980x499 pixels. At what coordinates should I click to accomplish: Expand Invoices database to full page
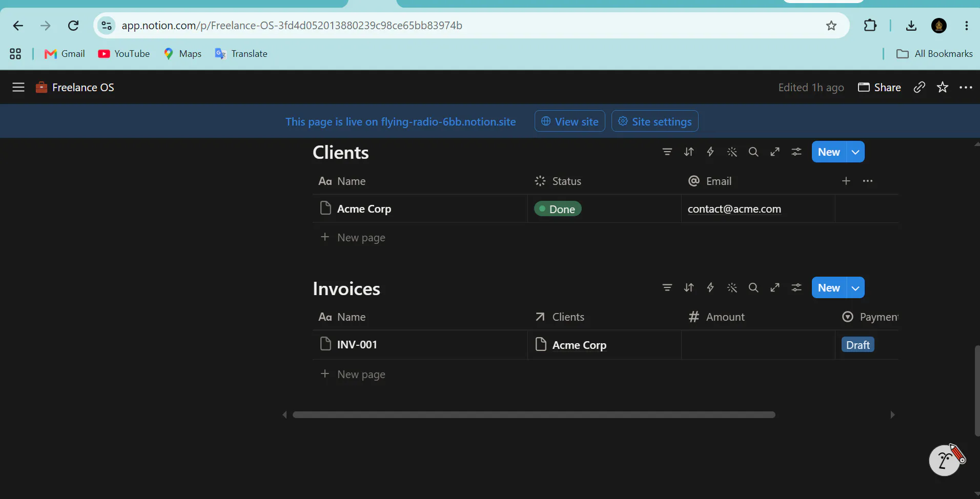[x=775, y=287]
